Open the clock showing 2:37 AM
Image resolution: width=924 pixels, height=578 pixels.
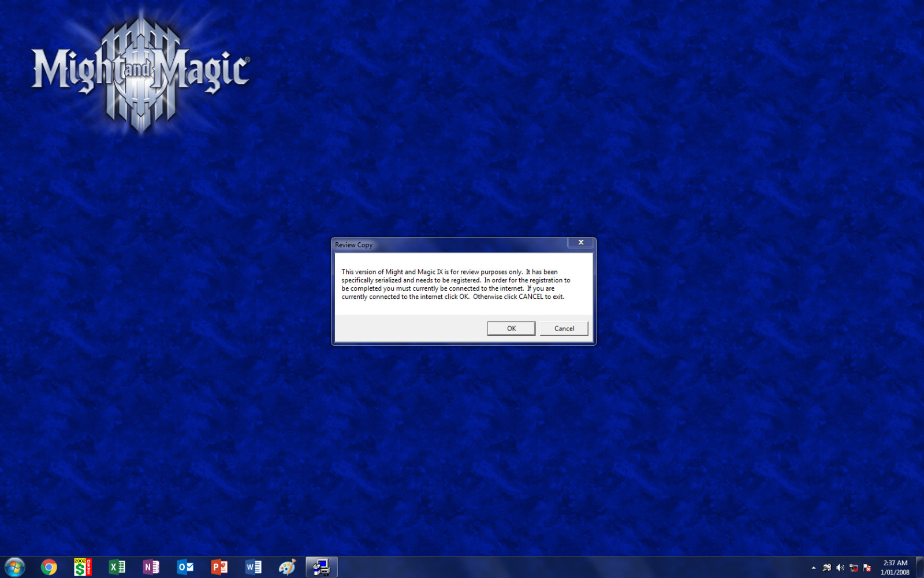895,568
